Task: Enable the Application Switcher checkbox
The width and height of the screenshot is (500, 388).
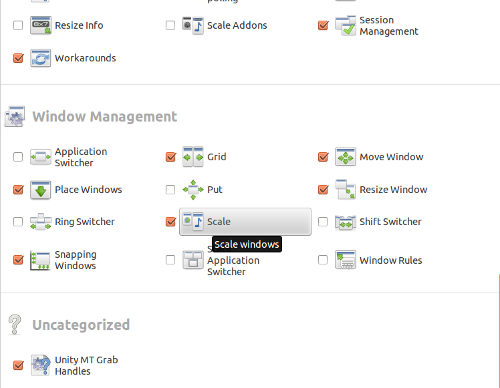Action: (18, 157)
